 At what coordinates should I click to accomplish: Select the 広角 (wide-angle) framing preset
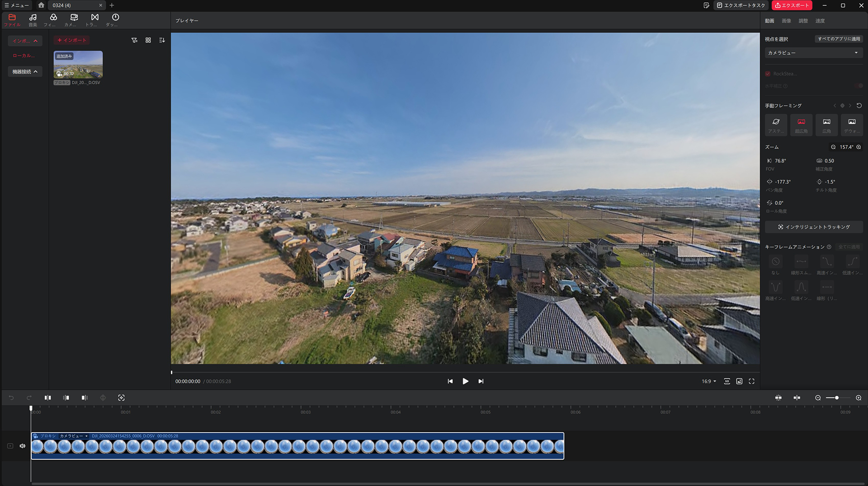[x=826, y=125]
